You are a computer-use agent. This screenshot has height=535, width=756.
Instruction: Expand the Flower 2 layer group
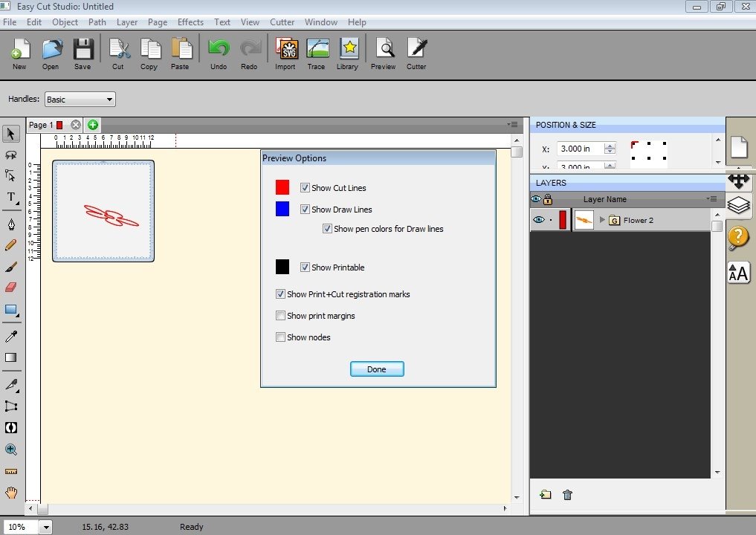pos(601,220)
